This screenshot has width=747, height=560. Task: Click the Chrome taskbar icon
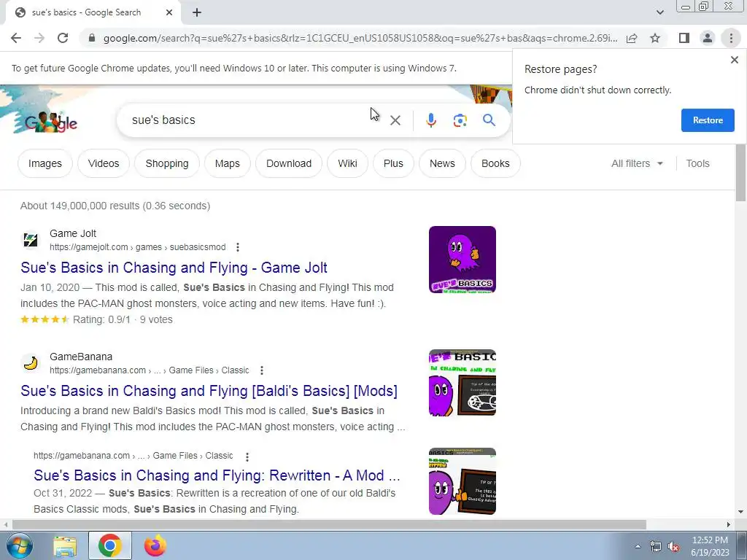(x=110, y=545)
